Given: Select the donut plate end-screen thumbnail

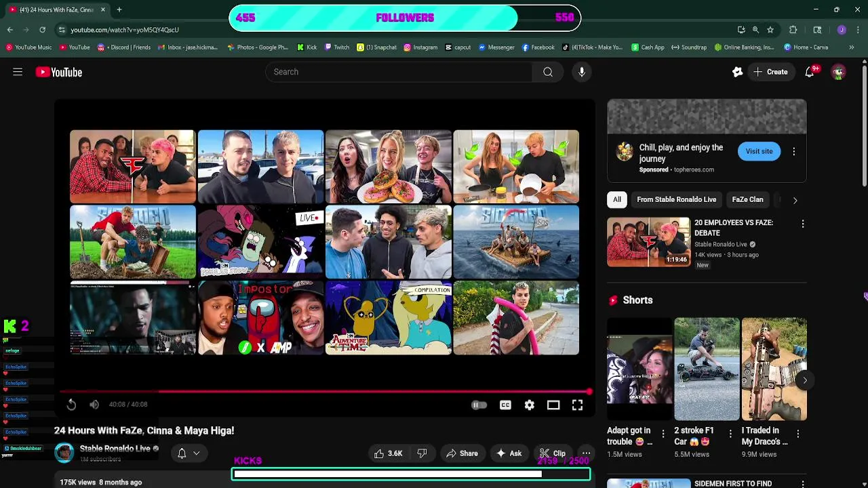Looking at the screenshot, I should 389,167.
